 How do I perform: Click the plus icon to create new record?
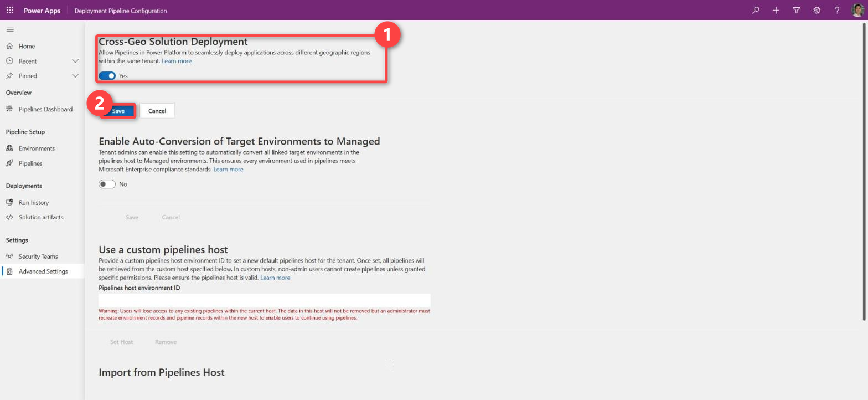pos(776,11)
